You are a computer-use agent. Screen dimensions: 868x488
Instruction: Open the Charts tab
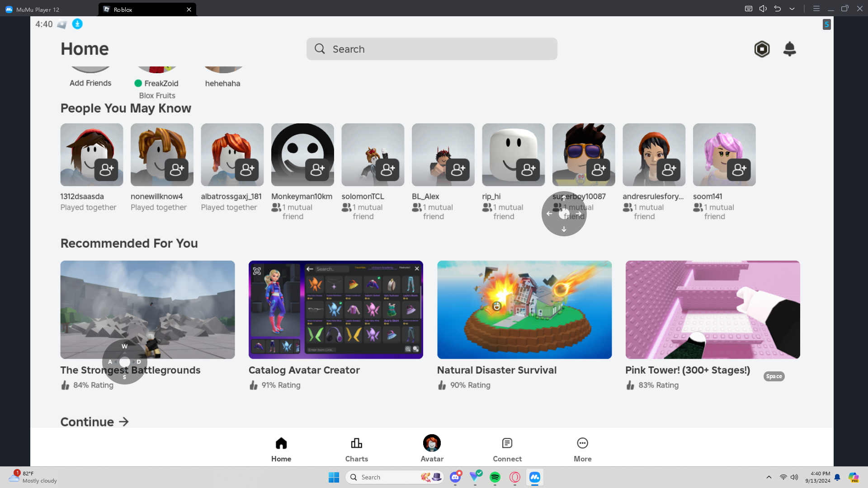coord(357,449)
